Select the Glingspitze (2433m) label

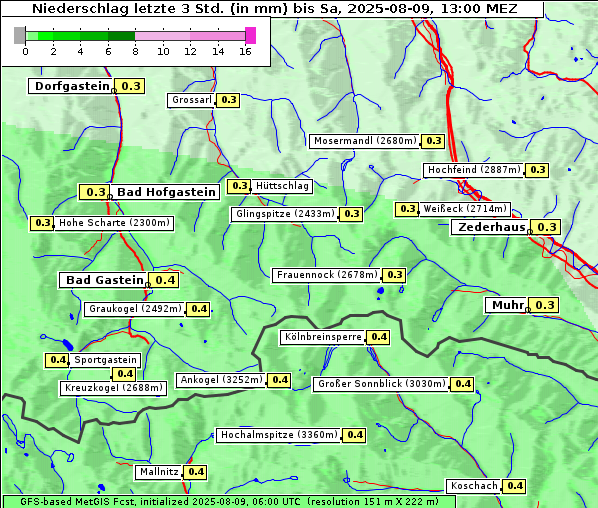click(x=285, y=214)
